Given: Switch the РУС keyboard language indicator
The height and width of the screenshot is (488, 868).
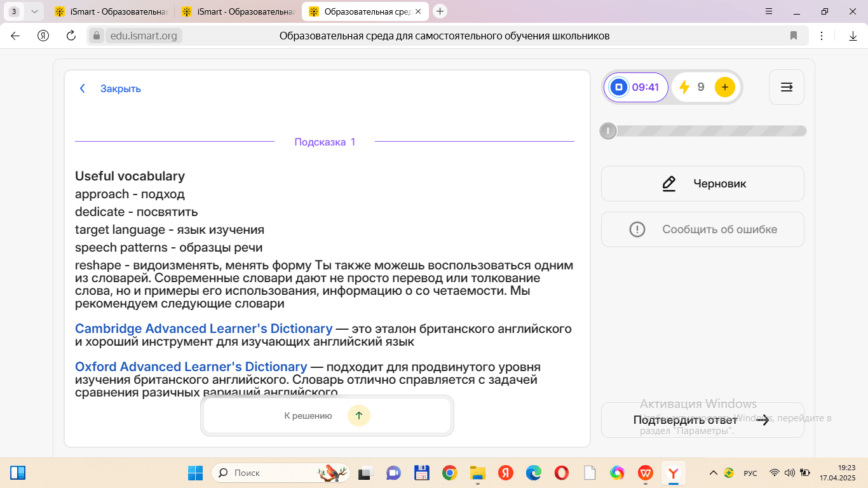Looking at the screenshot, I should point(750,473).
